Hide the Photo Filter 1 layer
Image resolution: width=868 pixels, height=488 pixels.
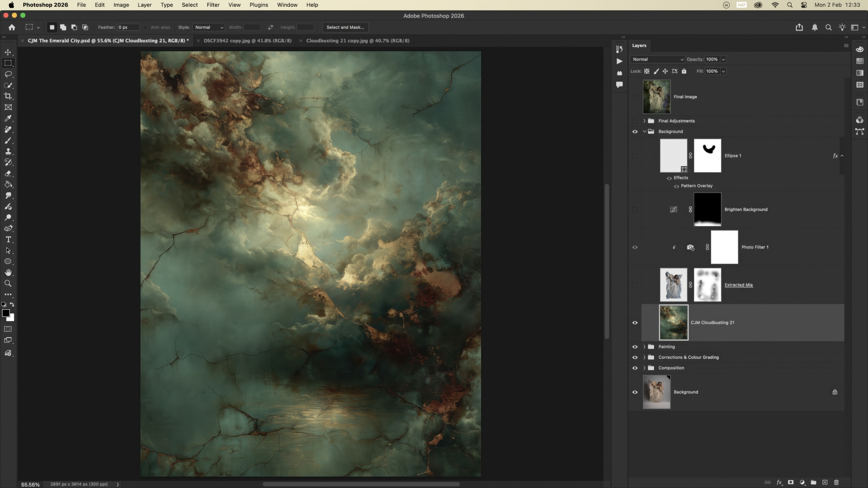(x=635, y=247)
